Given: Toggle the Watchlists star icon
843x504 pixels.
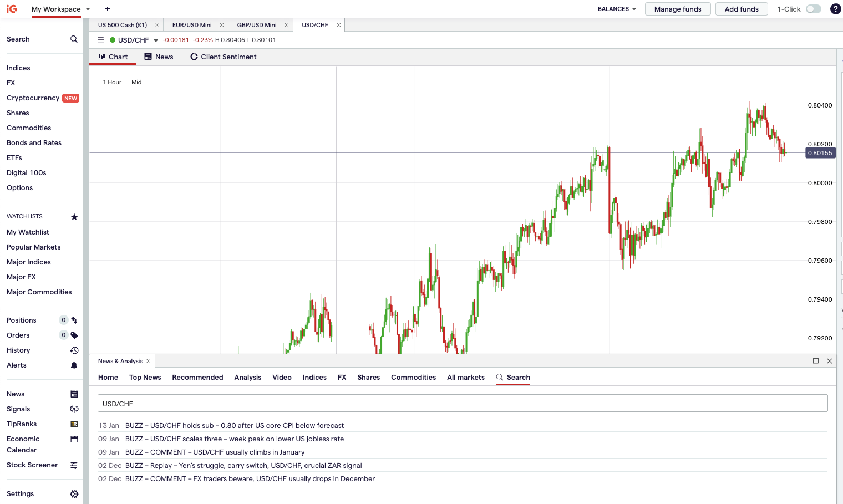Looking at the screenshot, I should point(74,217).
